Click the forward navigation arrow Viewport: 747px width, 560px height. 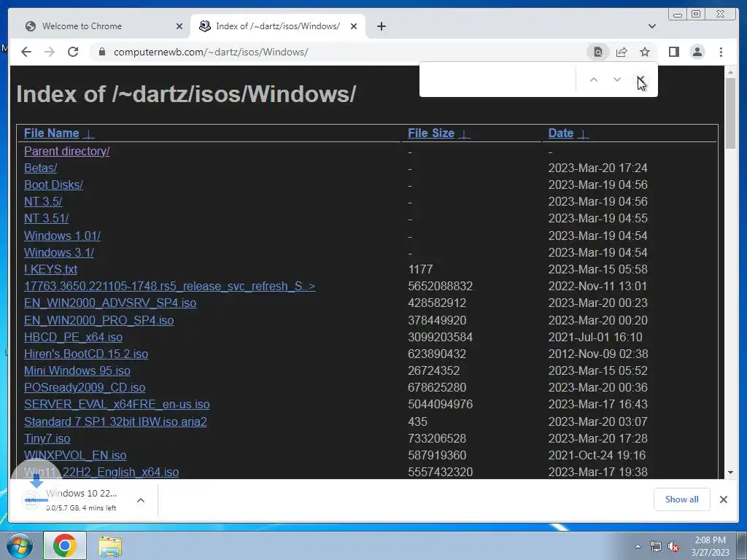click(50, 52)
